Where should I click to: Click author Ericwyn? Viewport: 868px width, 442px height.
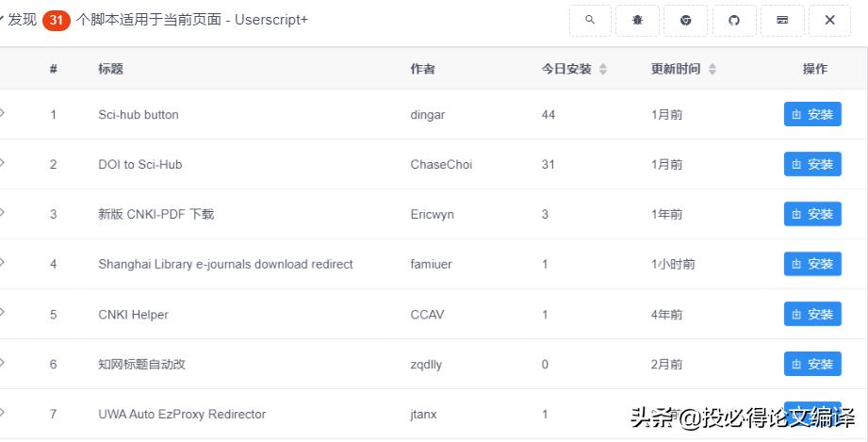click(x=432, y=214)
